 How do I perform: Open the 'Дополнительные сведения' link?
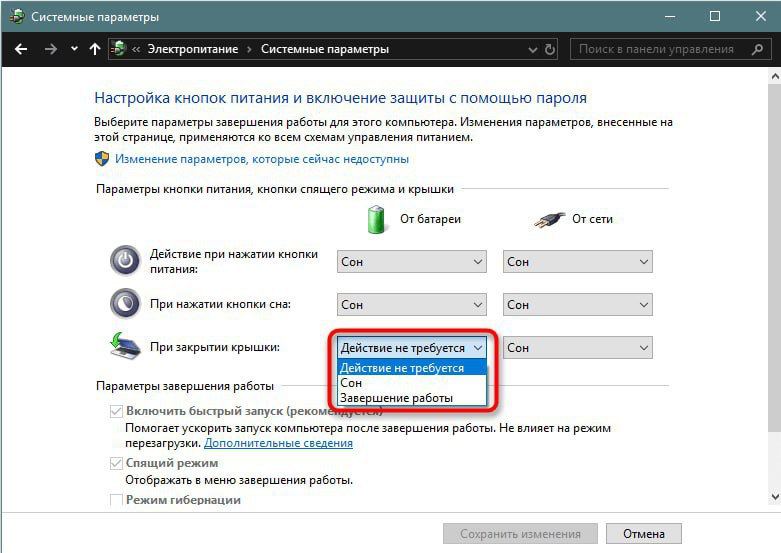[278, 442]
